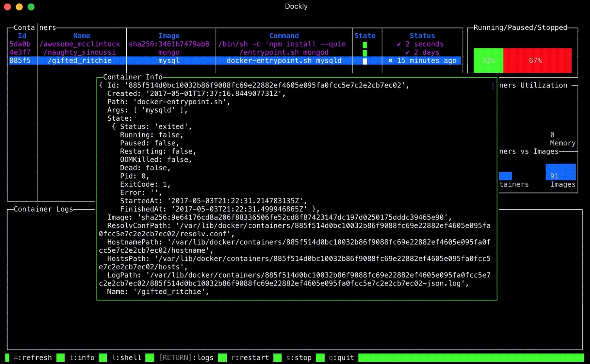Image resolution: width=590 pixels, height=364 pixels.
Task: Click the /gifted_ritchie container name
Action: (79, 61)
